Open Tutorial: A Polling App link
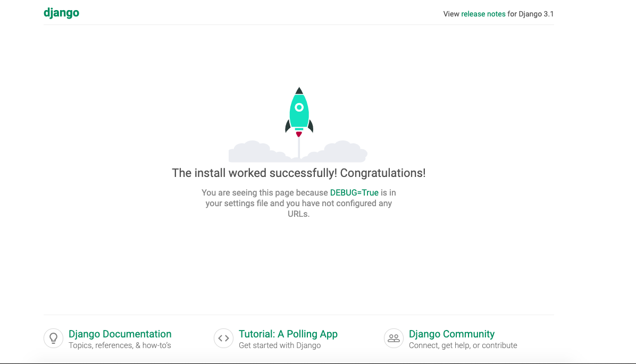This screenshot has height=364, width=636. pos(288,334)
